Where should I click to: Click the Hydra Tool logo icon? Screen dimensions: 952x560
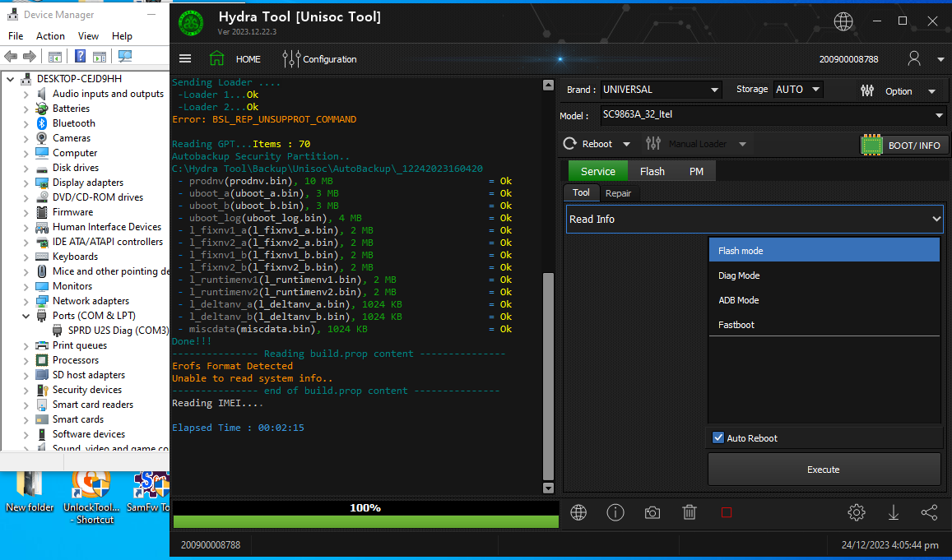pos(191,24)
